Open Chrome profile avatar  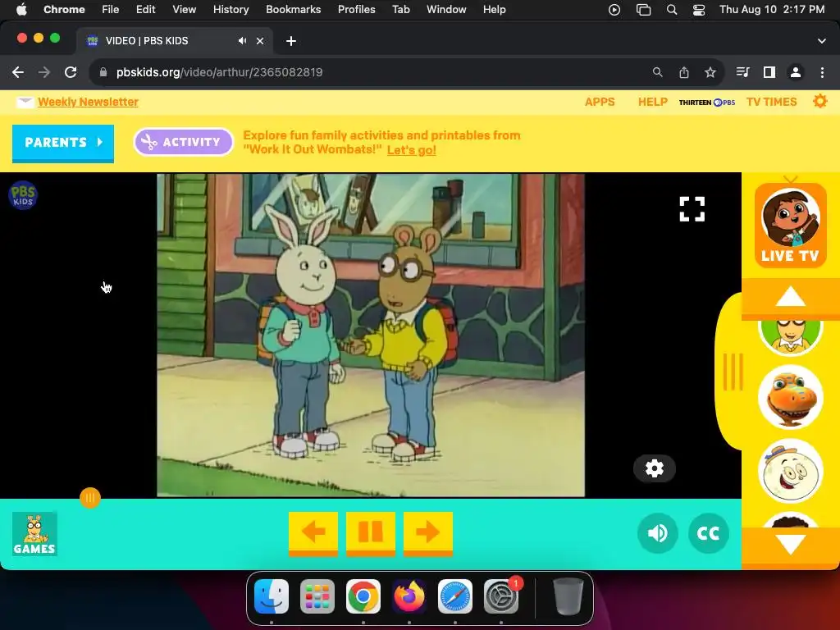pos(795,72)
